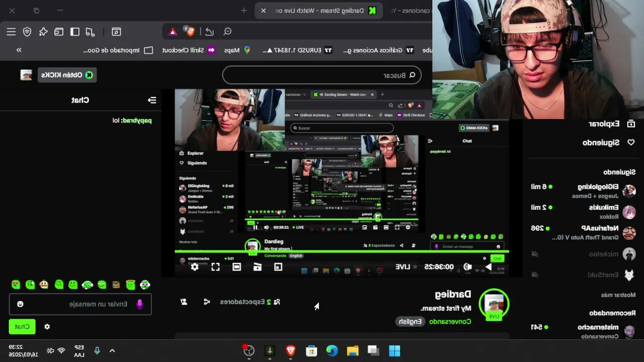644x362 pixels.
Task: Open the Brave Wallet toolbar icon
Action: 59,32
